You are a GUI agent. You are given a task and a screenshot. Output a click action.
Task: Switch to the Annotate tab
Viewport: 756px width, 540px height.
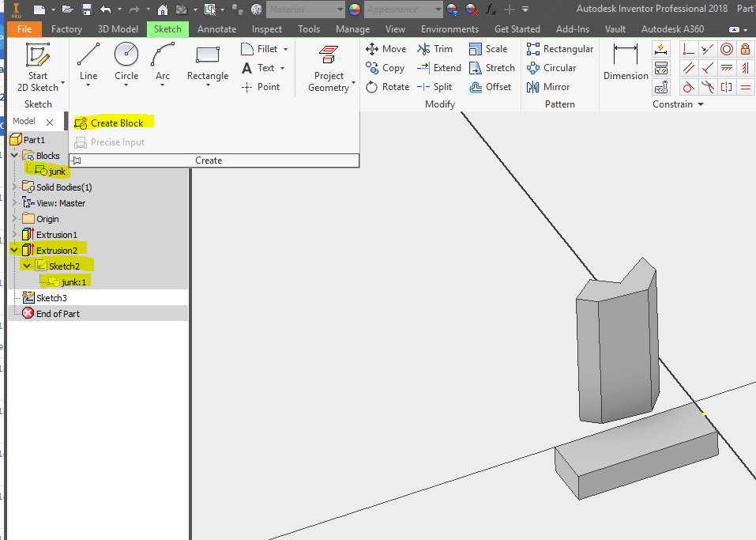pos(217,29)
